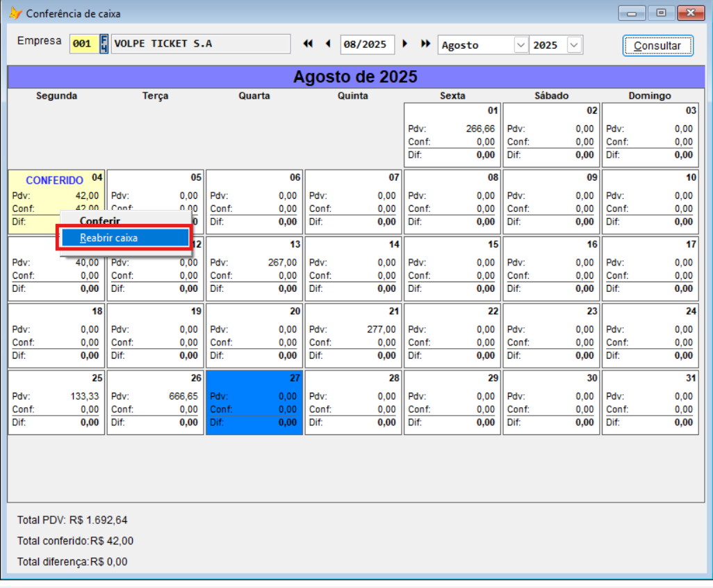Open the Agosto month dropdown
This screenshot has height=588, width=713.
point(521,45)
